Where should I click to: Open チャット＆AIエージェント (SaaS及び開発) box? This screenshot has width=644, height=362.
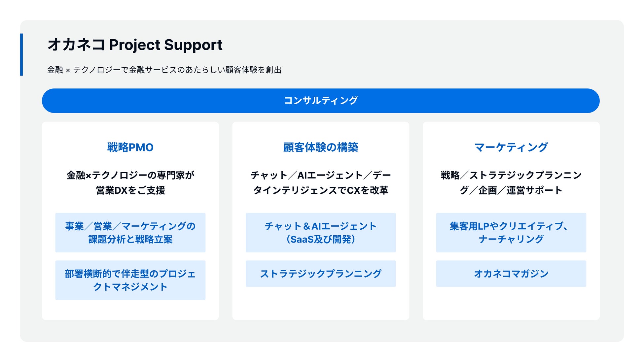[x=320, y=233]
